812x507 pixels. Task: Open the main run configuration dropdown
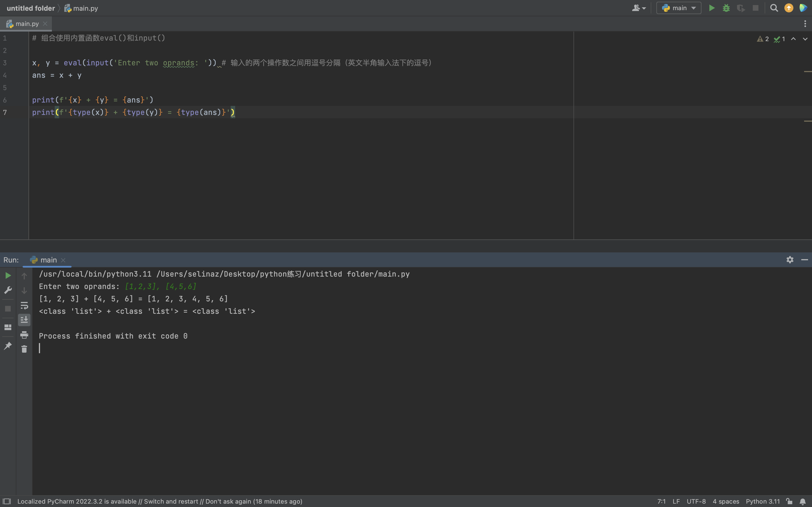tap(679, 8)
